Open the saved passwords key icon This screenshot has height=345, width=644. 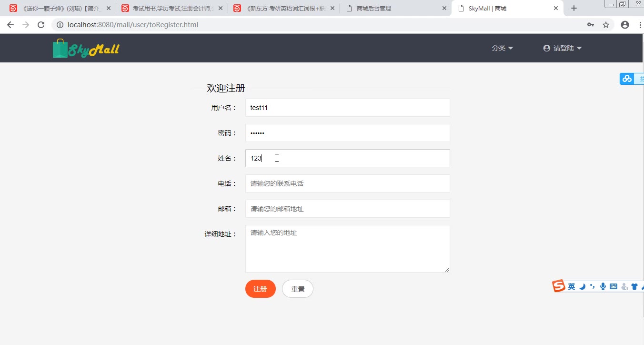[591, 25]
